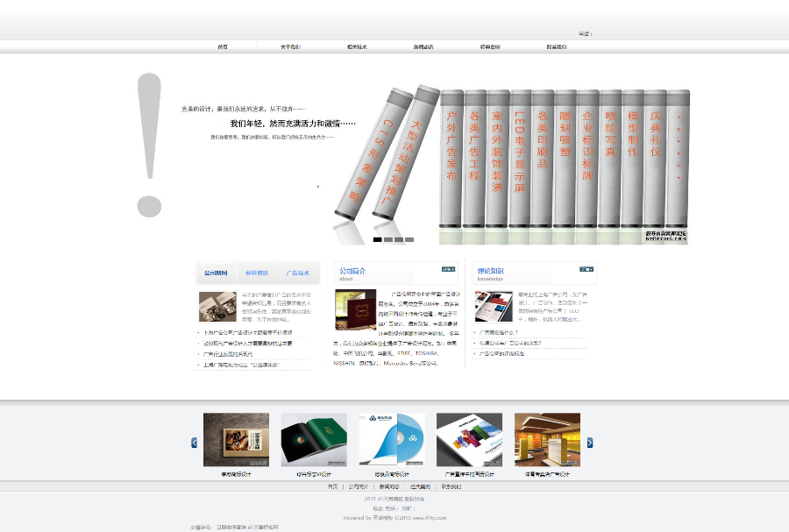Click the footer 公司简介 link

(x=359, y=486)
